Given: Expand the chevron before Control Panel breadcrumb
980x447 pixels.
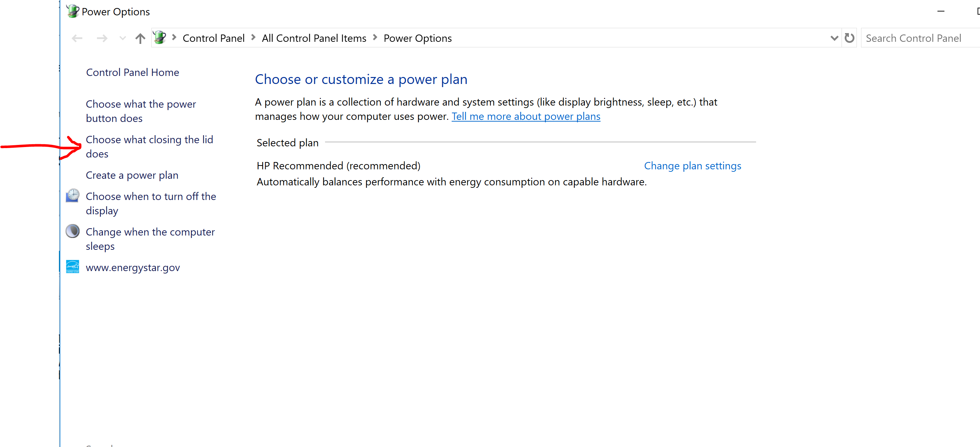Looking at the screenshot, I should [174, 37].
